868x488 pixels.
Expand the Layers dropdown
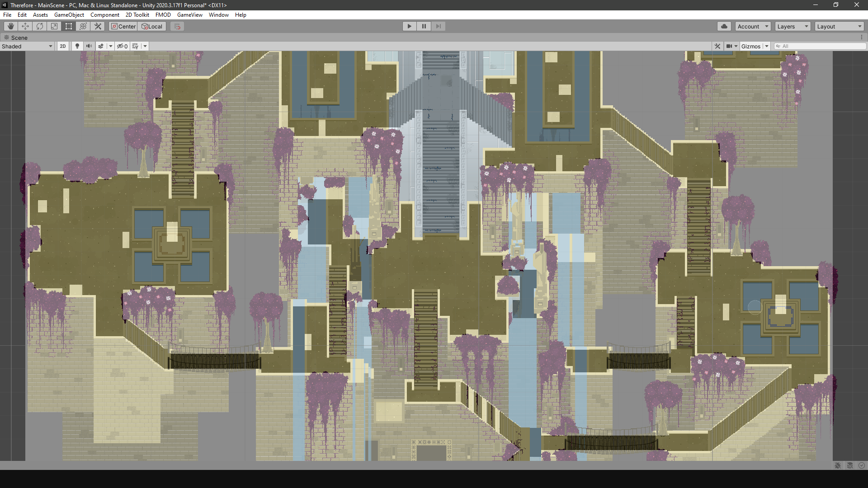coord(793,26)
